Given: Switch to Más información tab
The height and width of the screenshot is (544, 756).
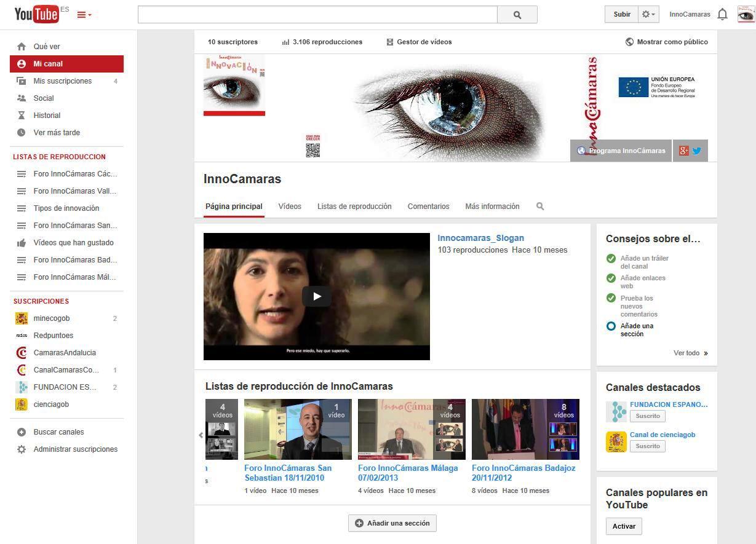Looking at the screenshot, I should [492, 207].
